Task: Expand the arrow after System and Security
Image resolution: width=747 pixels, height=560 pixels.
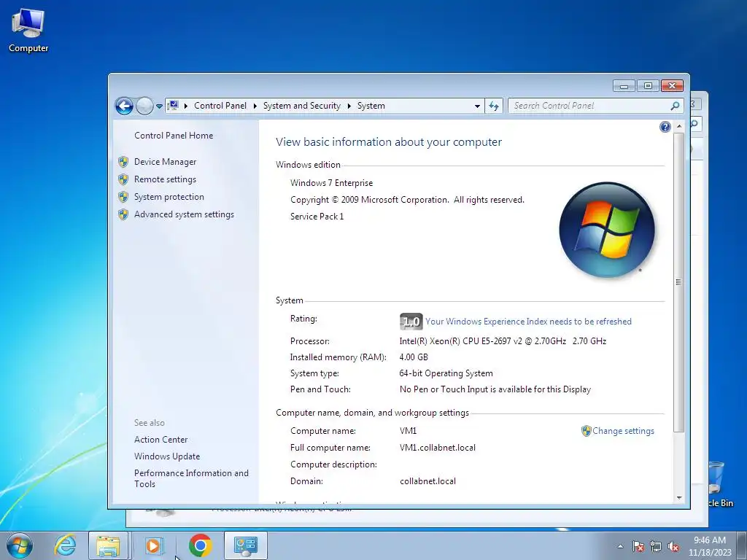Action: click(349, 106)
